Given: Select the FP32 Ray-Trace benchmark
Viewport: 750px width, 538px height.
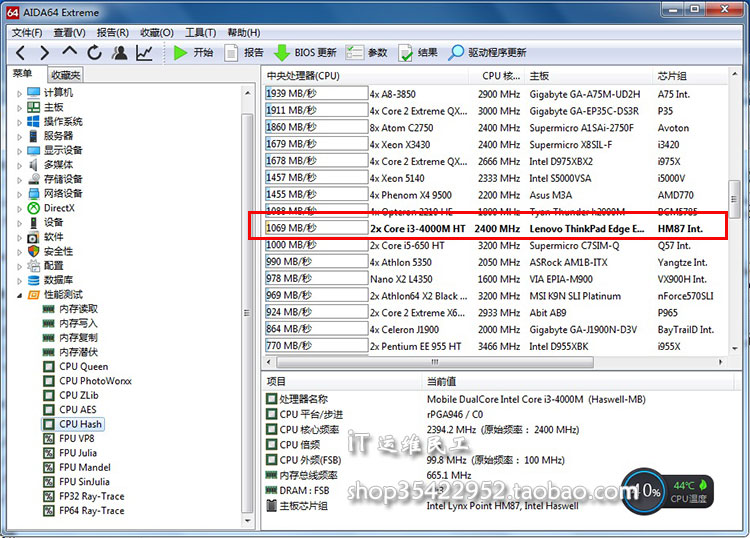Looking at the screenshot, I should [92, 496].
